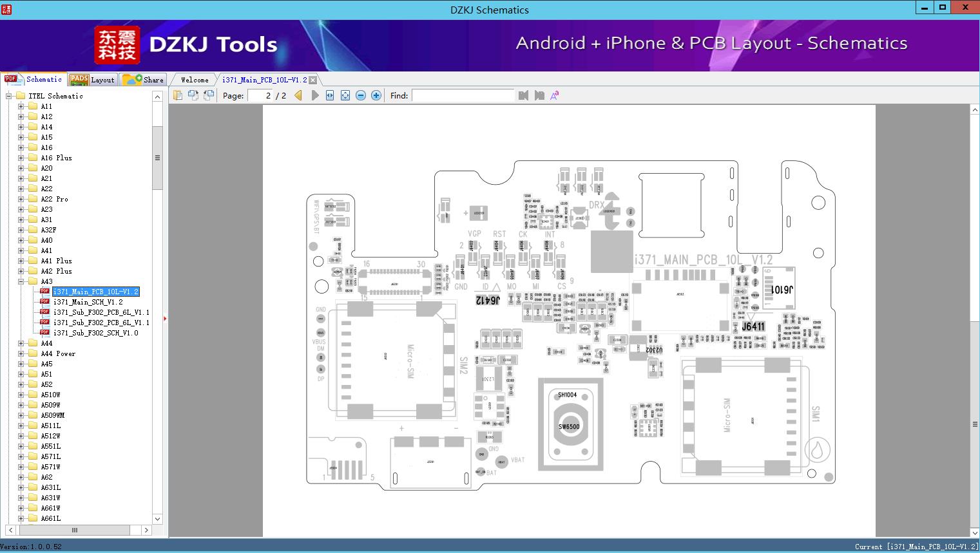Select the A45 folder
The image size is (980, 553).
46,364
